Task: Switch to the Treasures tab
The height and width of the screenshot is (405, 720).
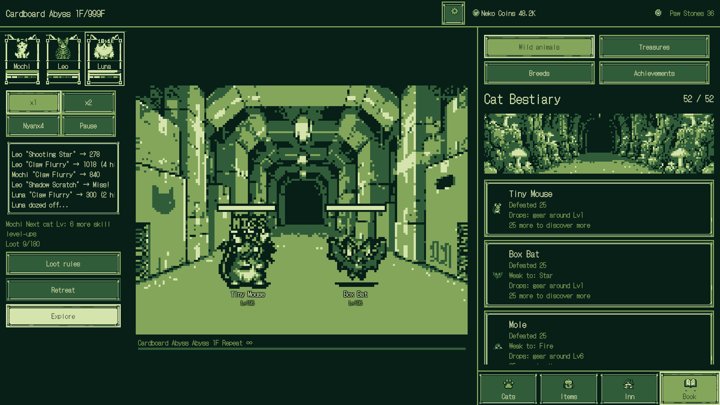Action: [x=654, y=47]
